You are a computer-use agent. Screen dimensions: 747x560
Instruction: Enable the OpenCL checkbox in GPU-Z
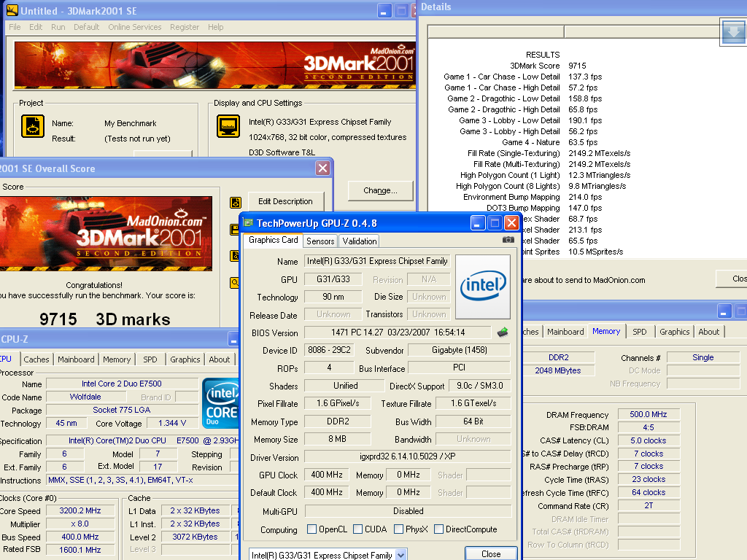[x=311, y=529]
